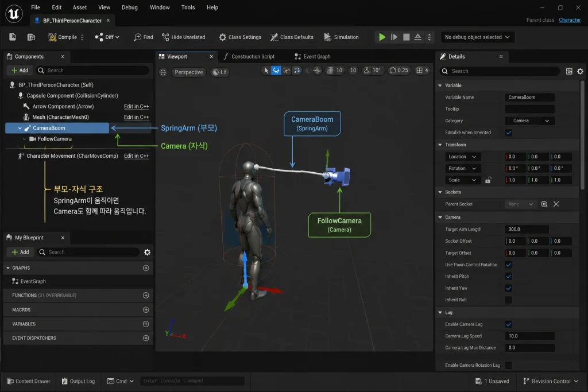588x392 pixels.
Task: Open the Character parent class link
Action: click(x=570, y=20)
